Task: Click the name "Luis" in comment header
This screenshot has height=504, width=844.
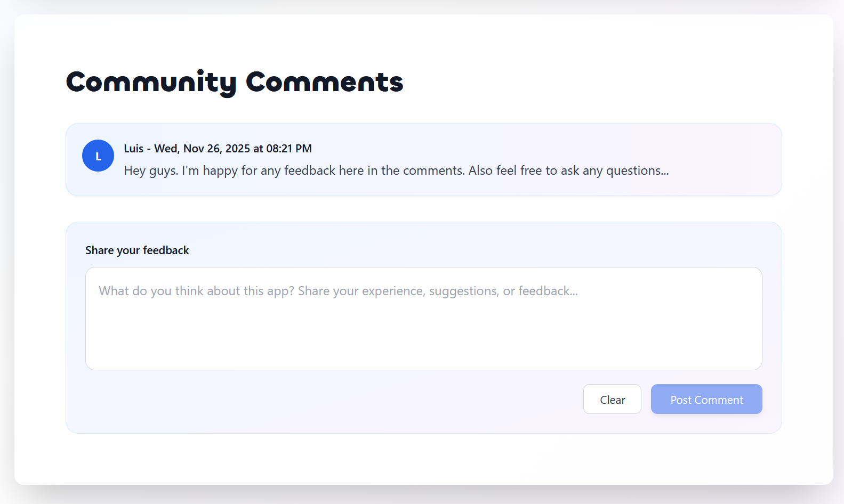Action: click(133, 149)
